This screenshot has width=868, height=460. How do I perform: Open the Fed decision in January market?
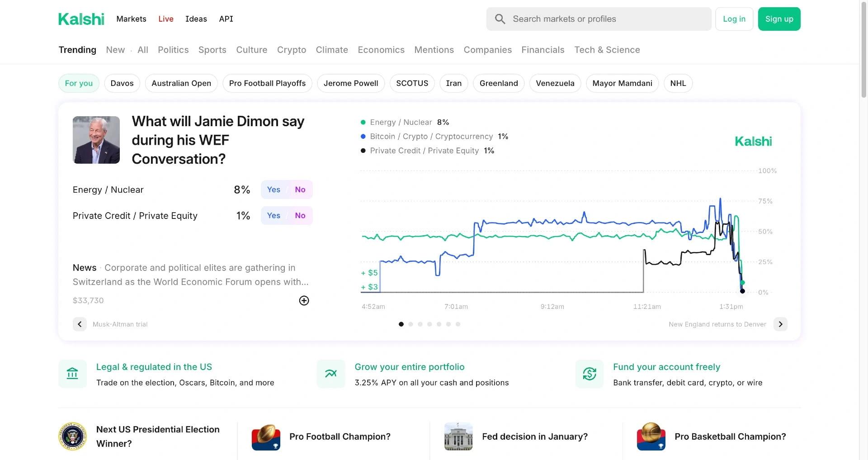[535, 436]
